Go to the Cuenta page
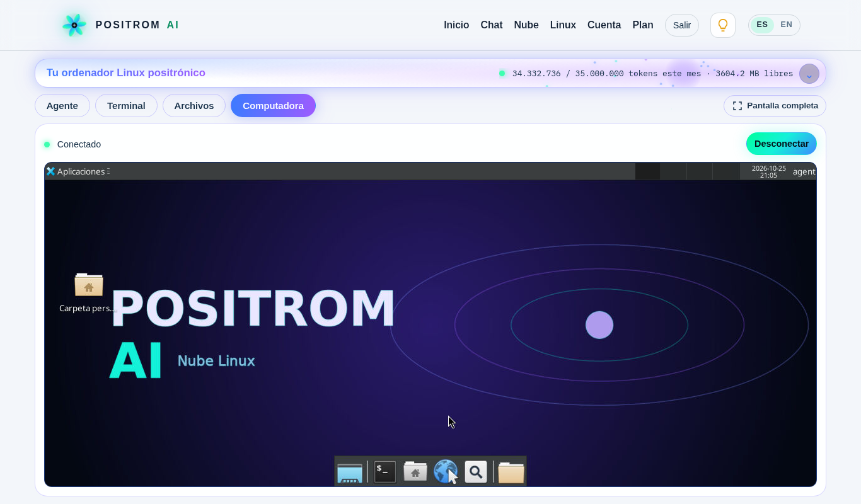861x504 pixels. 604,25
